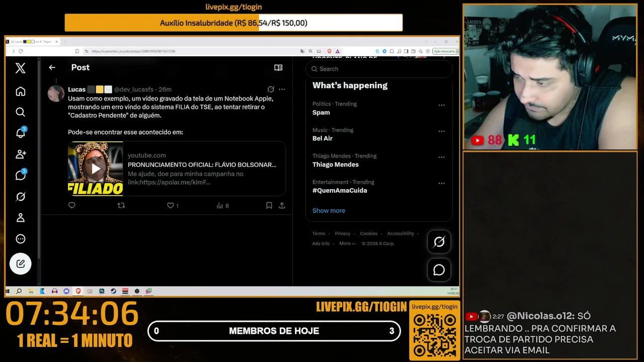This screenshot has width=644, height=362.
Task: Open the Accessibility footer link
Action: [x=400, y=233]
